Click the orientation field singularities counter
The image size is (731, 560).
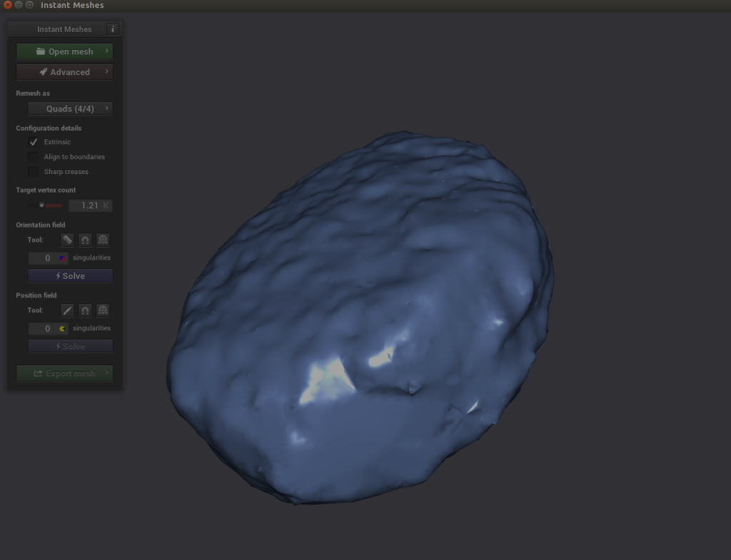[49, 258]
